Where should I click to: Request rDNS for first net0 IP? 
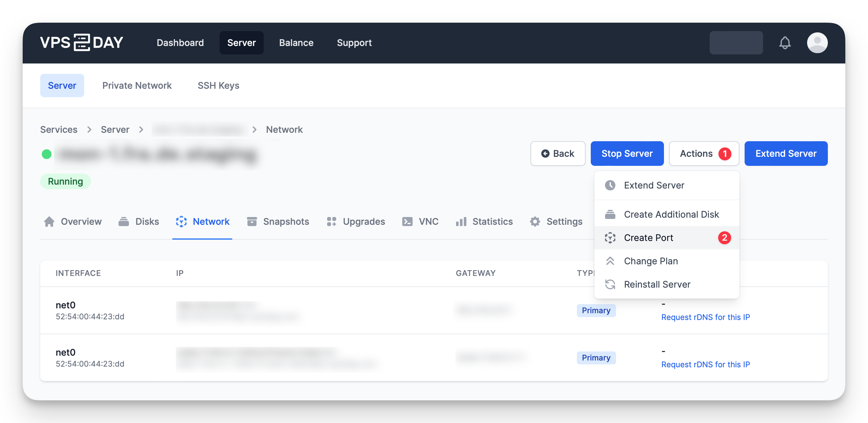click(705, 317)
